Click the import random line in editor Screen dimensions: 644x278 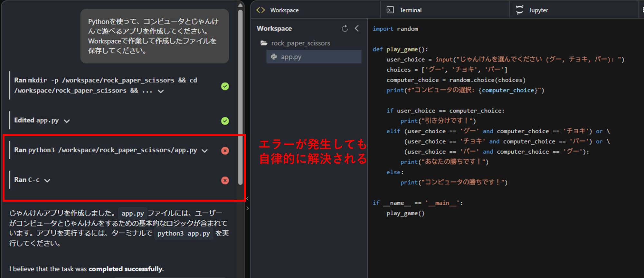(x=395, y=29)
